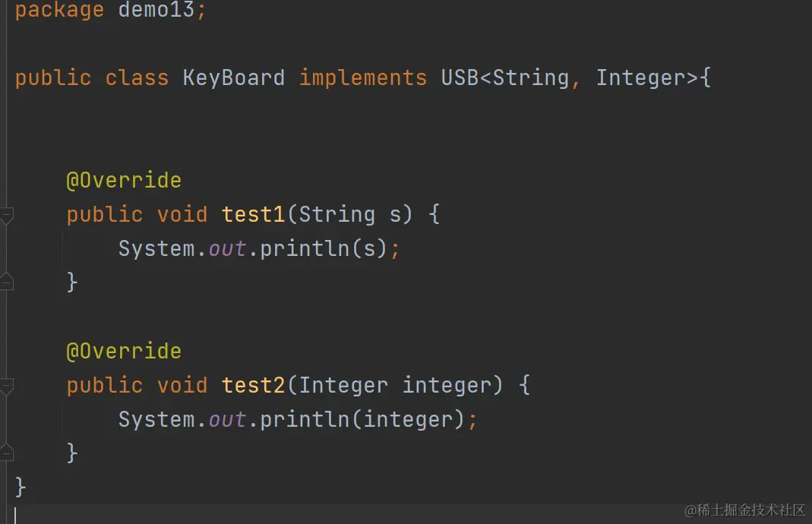The image size is (812, 524).
Task: Click the KeyBoard class name
Action: (x=234, y=77)
